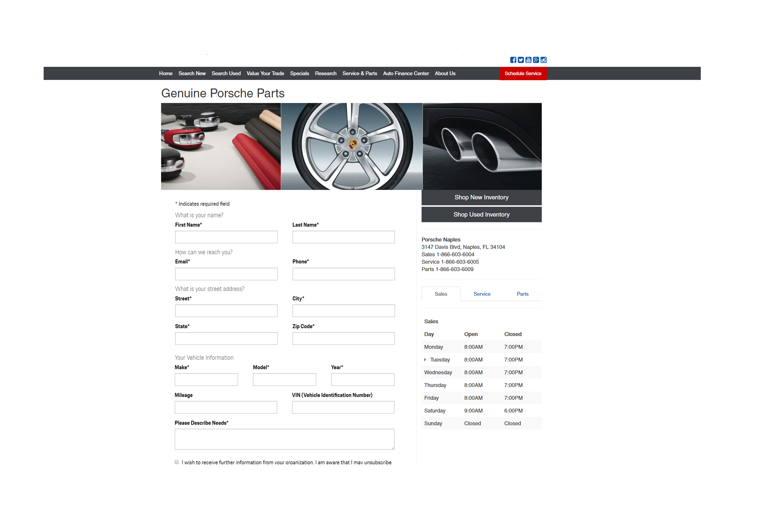Viewport: 760px width, 532px height.
Task: Click the Service 1-866-603-6005 phone number
Action: coord(450,262)
